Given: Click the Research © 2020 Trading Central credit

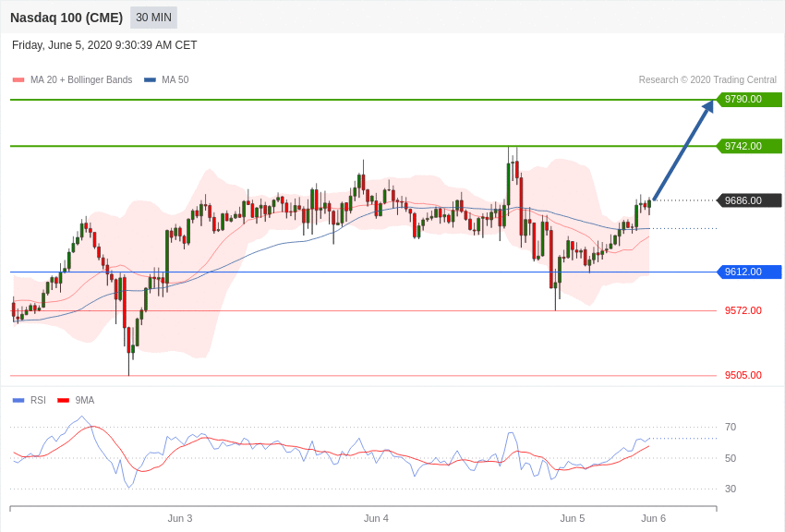Looking at the screenshot, I should (707, 80).
